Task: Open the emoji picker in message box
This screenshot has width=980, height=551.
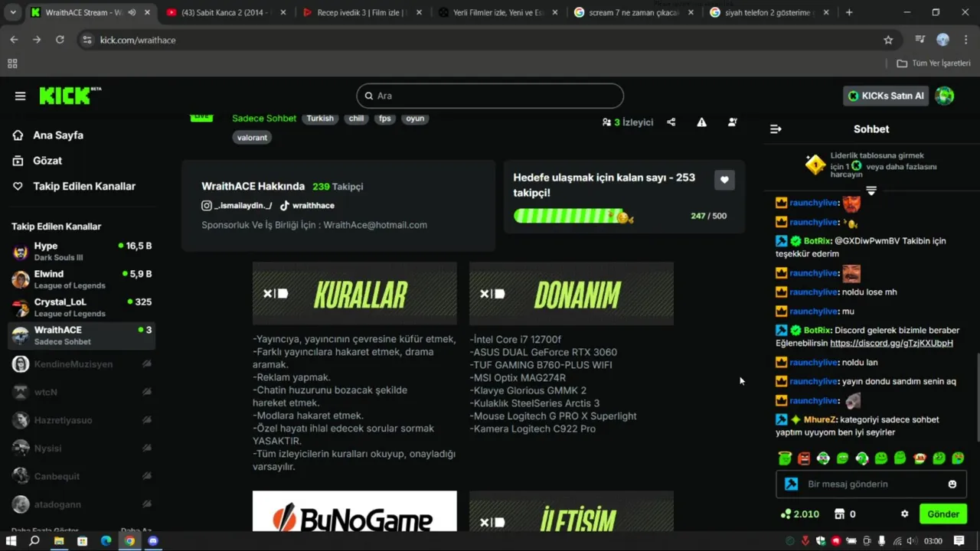Action: pos(952,484)
